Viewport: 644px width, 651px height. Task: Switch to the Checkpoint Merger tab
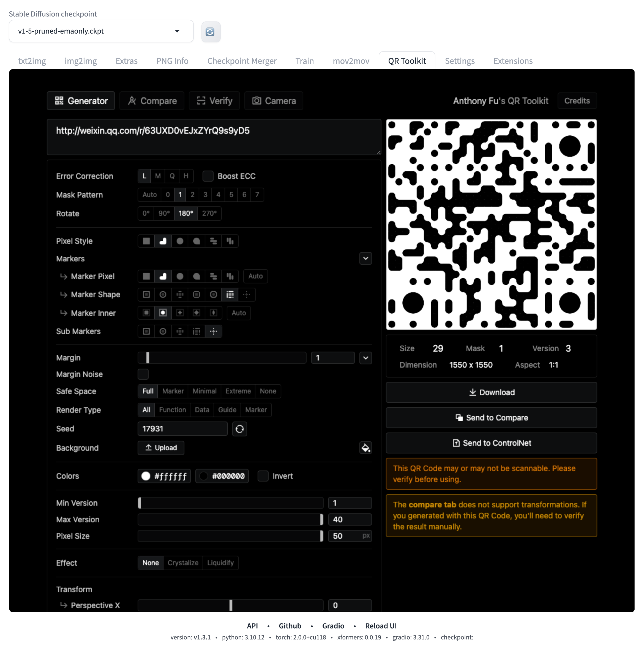tap(242, 61)
